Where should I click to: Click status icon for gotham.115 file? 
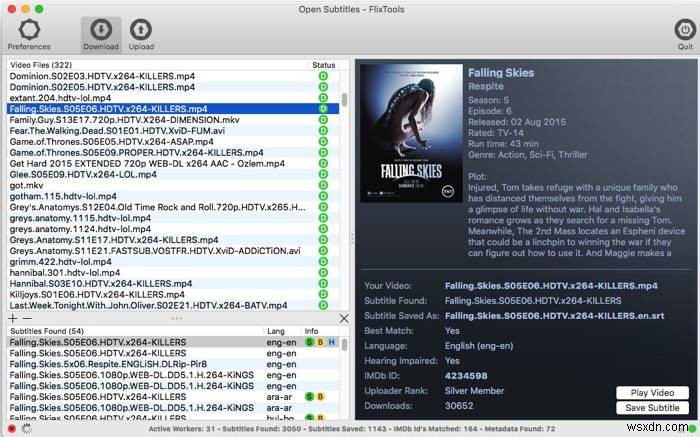[323, 196]
